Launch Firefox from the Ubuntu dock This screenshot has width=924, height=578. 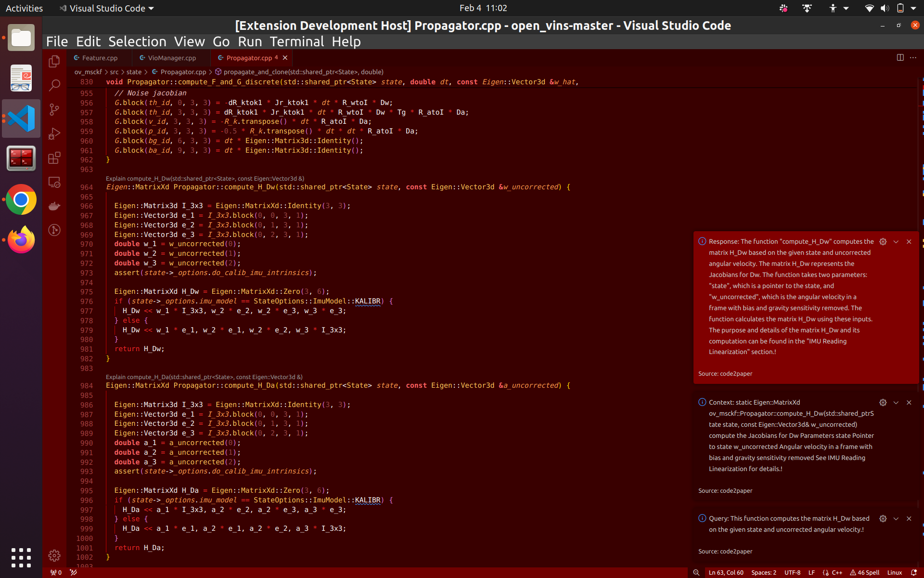(x=21, y=239)
